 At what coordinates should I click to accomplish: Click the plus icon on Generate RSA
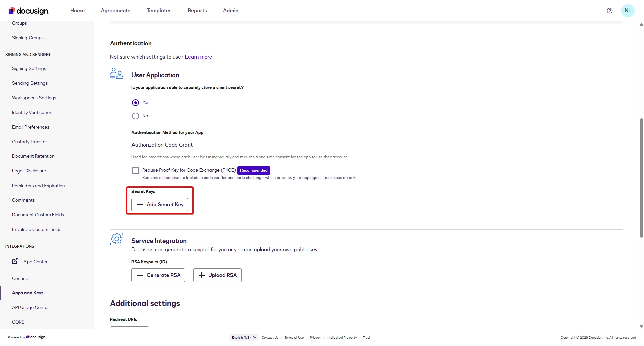point(140,275)
